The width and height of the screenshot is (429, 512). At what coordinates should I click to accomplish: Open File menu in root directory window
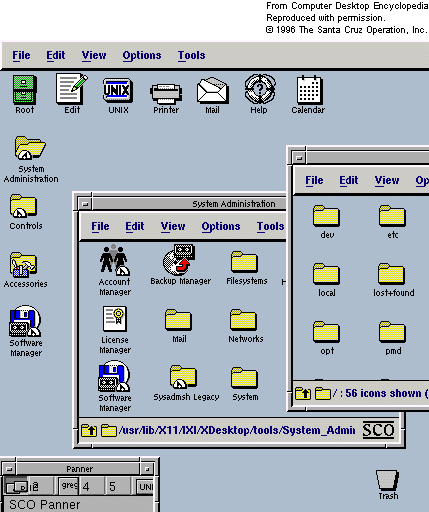point(314,180)
